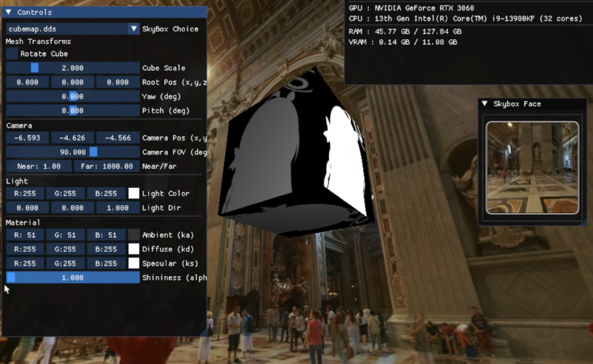Click the Skybox Face preview thumbnail

pos(532,168)
